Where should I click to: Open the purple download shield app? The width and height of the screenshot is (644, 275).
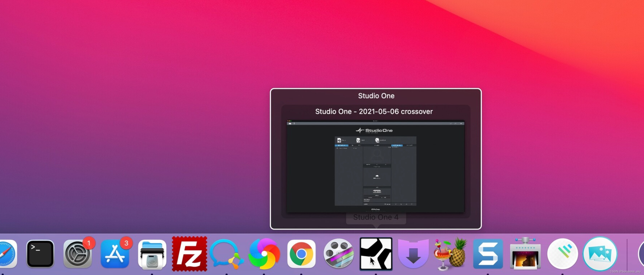(x=413, y=254)
